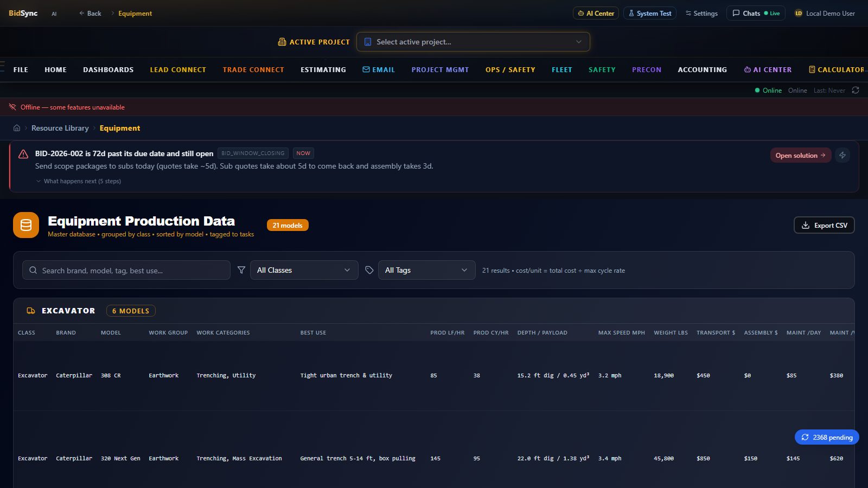Open the All Tags dropdown
This screenshot has width=868, height=488.
pyautogui.click(x=426, y=270)
